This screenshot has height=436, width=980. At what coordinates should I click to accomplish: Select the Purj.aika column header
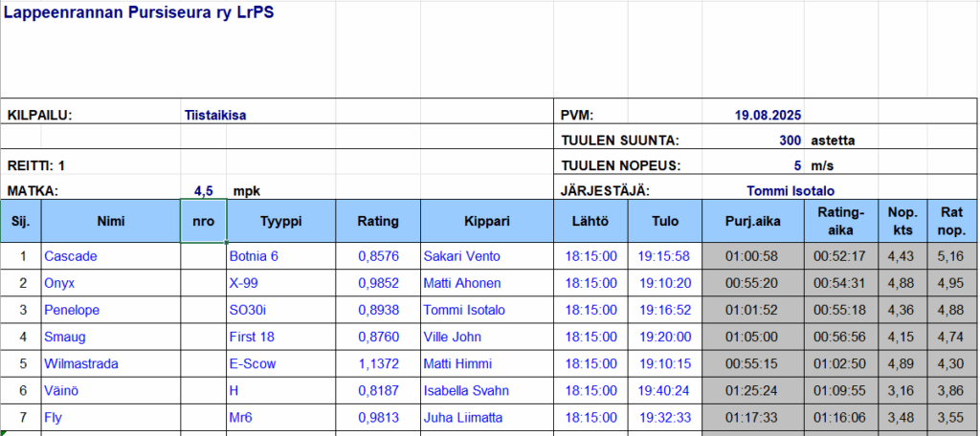[x=753, y=222]
